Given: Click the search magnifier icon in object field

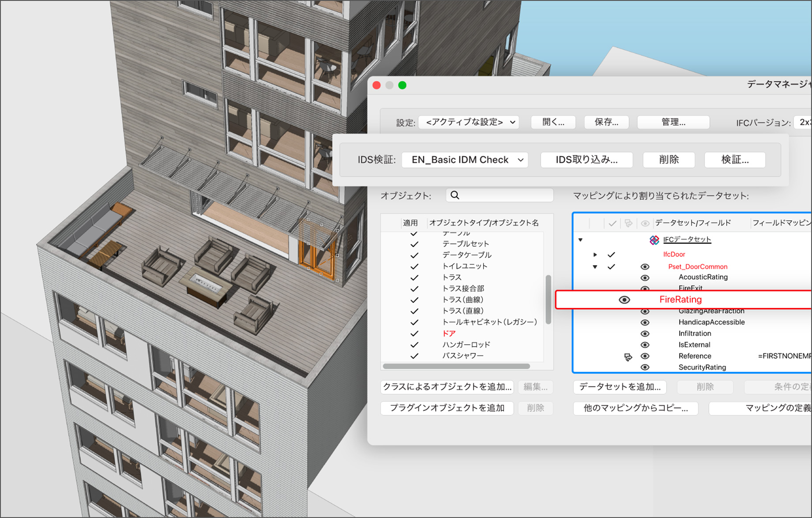Looking at the screenshot, I should coord(455,195).
